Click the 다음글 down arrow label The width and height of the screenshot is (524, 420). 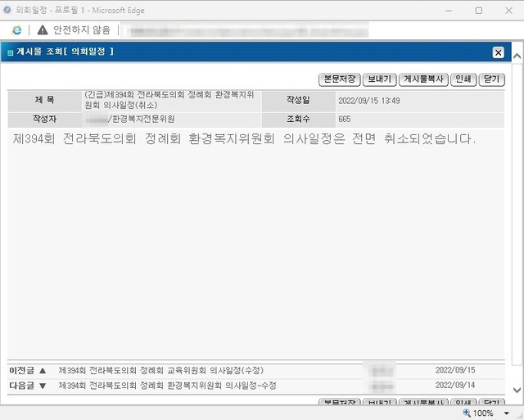pyautogui.click(x=27, y=385)
